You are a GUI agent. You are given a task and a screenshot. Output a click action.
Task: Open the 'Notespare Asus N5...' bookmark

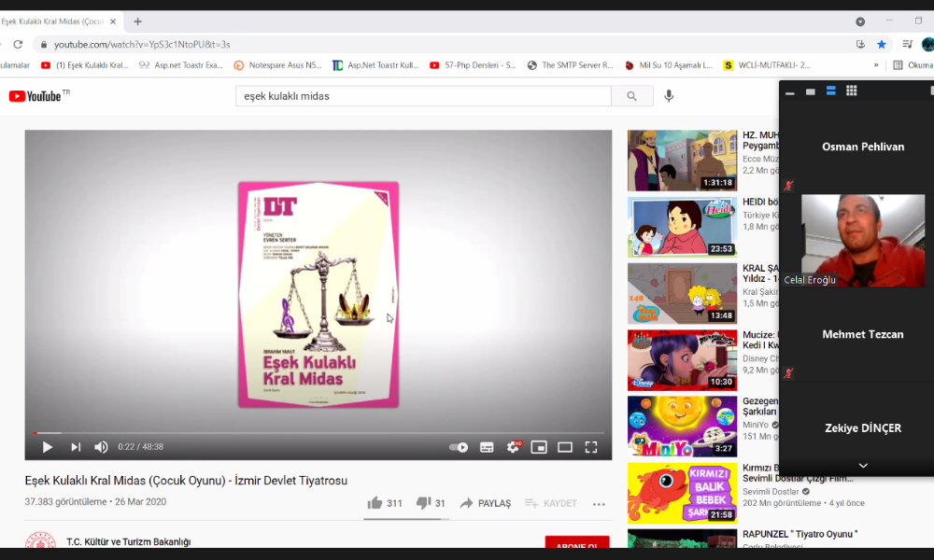[277, 65]
